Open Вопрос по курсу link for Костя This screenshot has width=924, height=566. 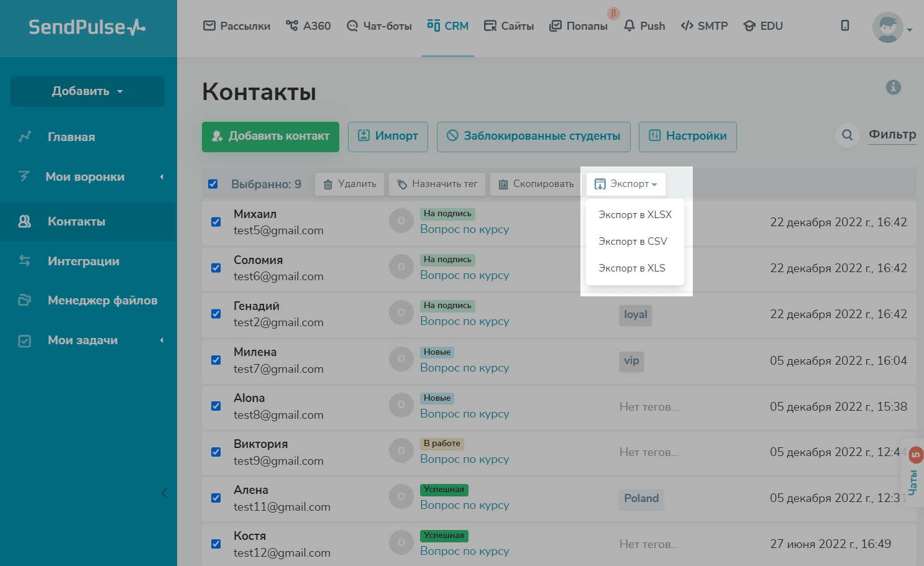click(x=465, y=551)
